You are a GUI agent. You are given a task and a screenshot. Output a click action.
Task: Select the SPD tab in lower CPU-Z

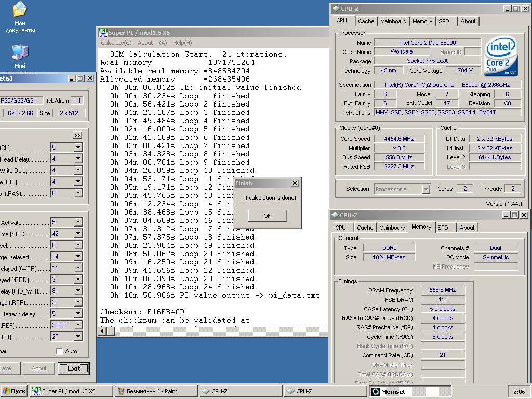pyautogui.click(x=443, y=228)
